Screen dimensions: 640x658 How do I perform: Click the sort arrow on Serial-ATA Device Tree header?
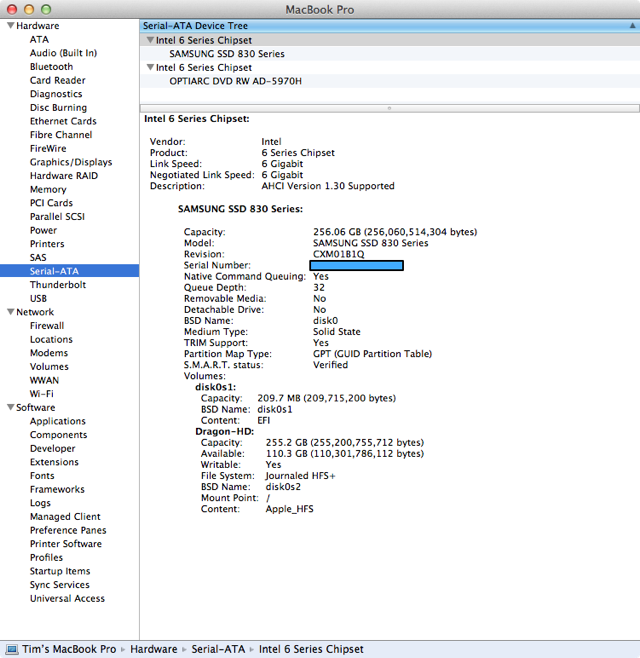[x=632, y=26]
